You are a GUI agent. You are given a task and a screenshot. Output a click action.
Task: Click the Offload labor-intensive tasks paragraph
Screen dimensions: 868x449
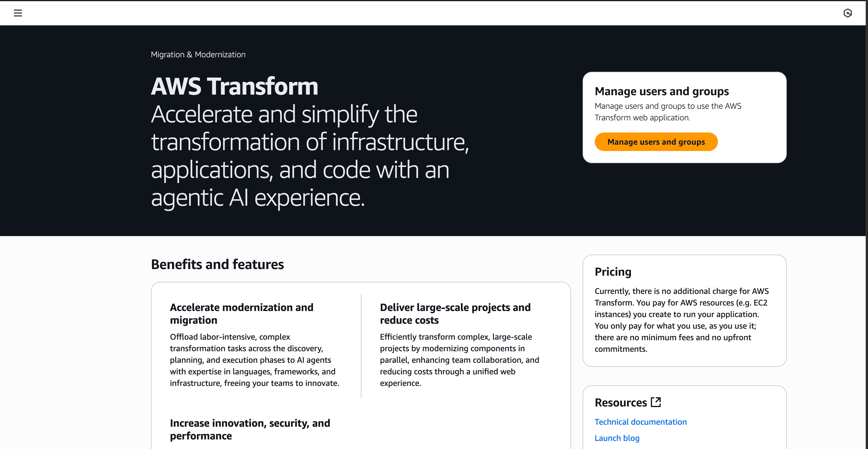pos(254,360)
